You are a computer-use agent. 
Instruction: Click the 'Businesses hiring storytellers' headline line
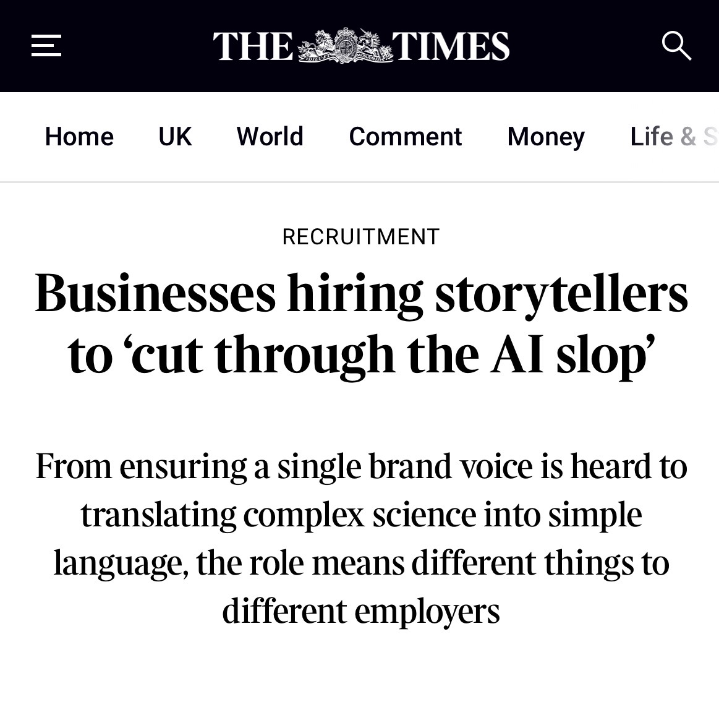361,293
